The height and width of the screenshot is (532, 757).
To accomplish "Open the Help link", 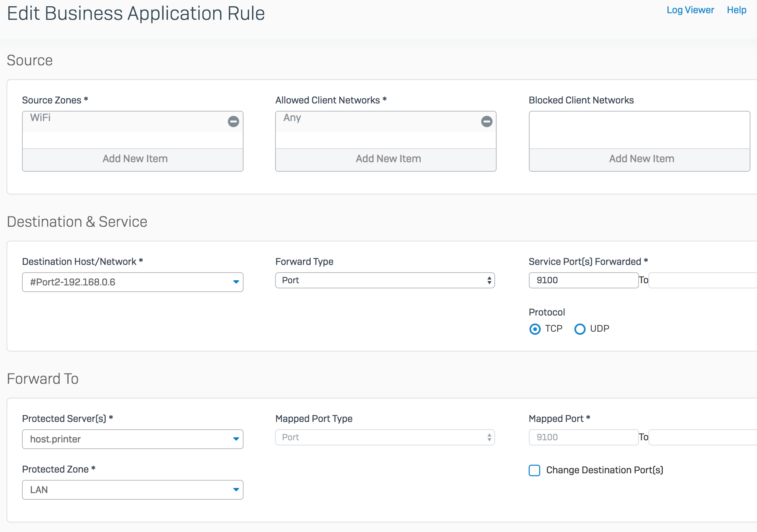I will point(736,10).
